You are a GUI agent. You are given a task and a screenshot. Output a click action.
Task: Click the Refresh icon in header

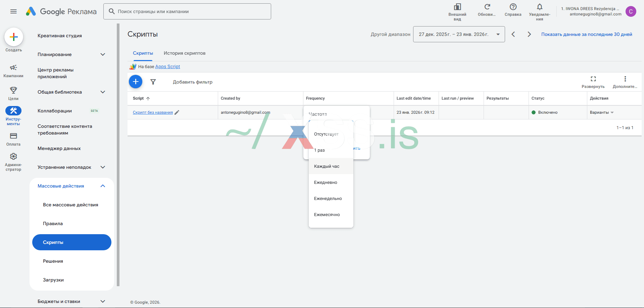(x=487, y=7)
